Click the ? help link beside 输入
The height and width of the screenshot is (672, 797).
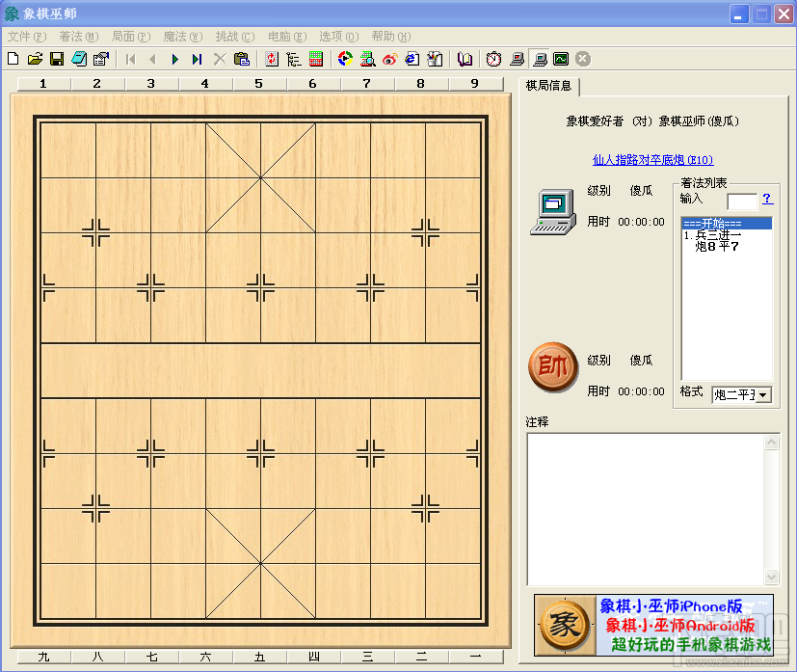pos(767,199)
